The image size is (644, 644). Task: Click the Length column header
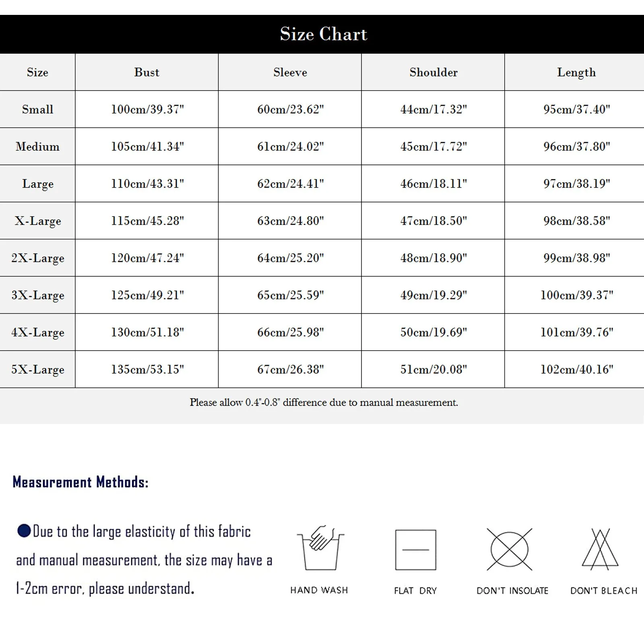[576, 72]
